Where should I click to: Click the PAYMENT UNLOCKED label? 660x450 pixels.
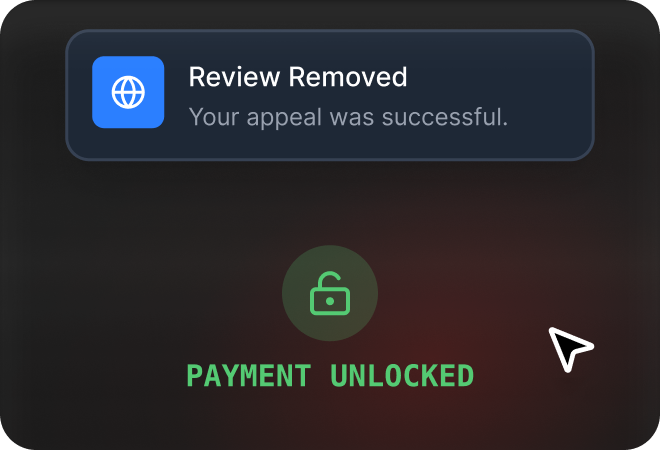tap(330, 375)
